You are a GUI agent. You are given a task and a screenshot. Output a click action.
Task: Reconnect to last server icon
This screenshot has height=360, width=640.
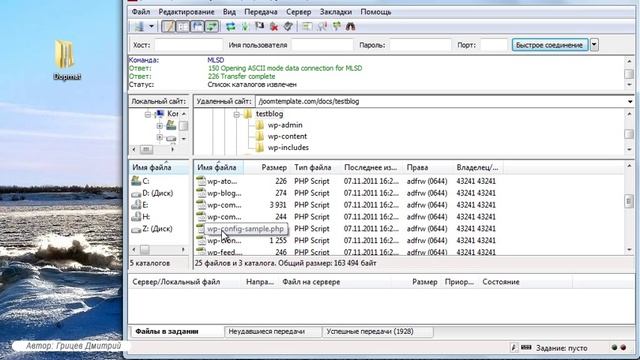coord(288,27)
